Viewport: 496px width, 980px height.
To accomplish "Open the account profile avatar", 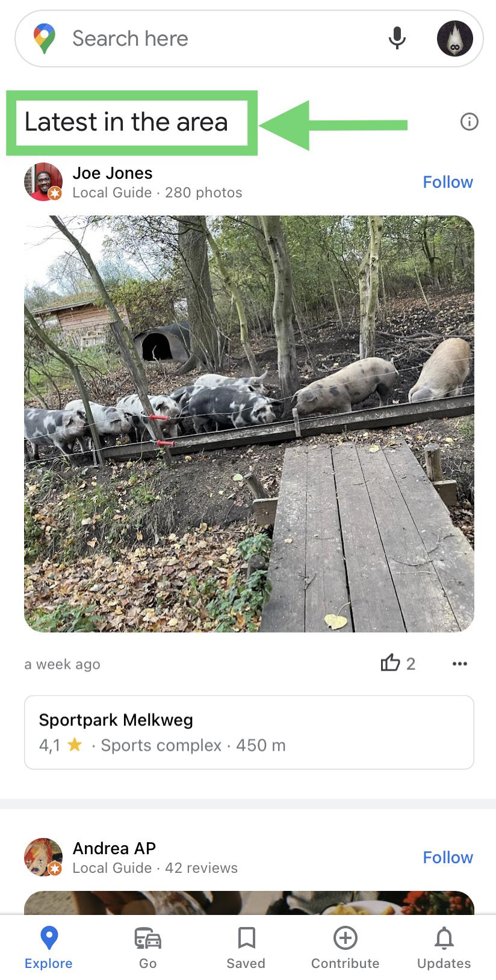I will tap(454, 39).
